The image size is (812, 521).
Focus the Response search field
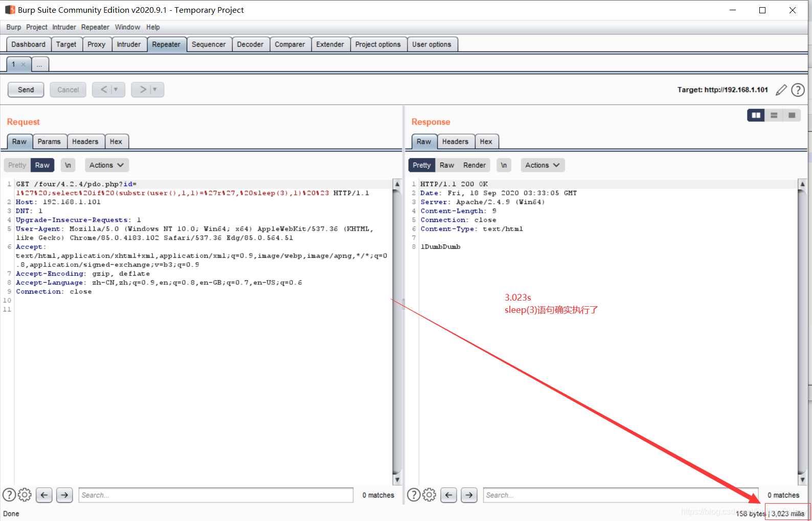point(620,495)
